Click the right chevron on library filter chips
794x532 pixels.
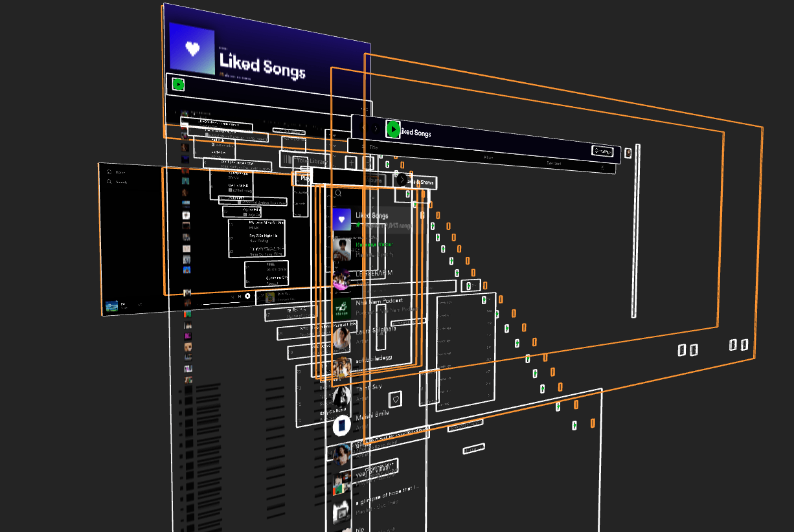click(402, 179)
